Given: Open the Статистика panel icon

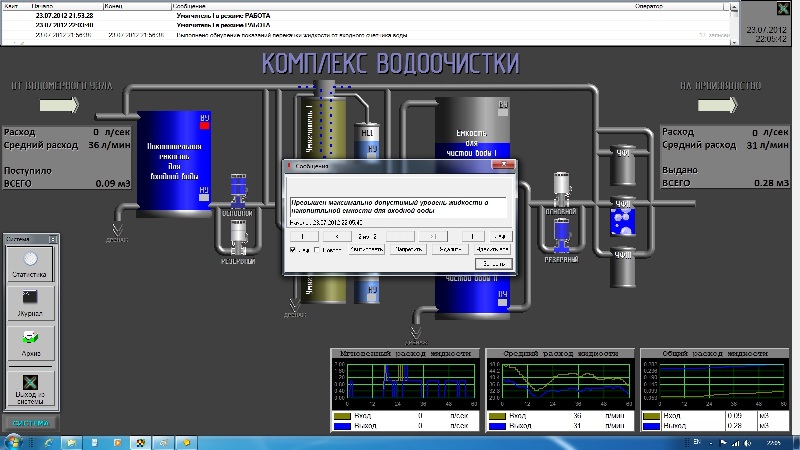Looking at the screenshot, I should pyautogui.click(x=31, y=259).
